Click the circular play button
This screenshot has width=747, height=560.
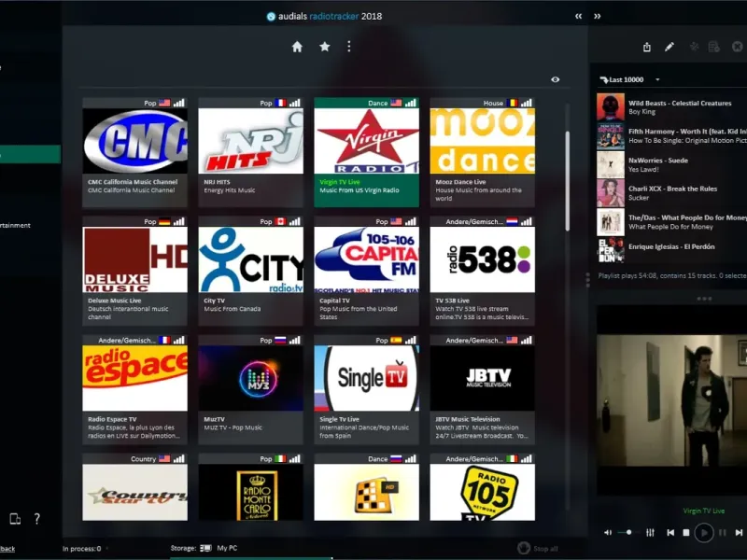tap(704, 532)
